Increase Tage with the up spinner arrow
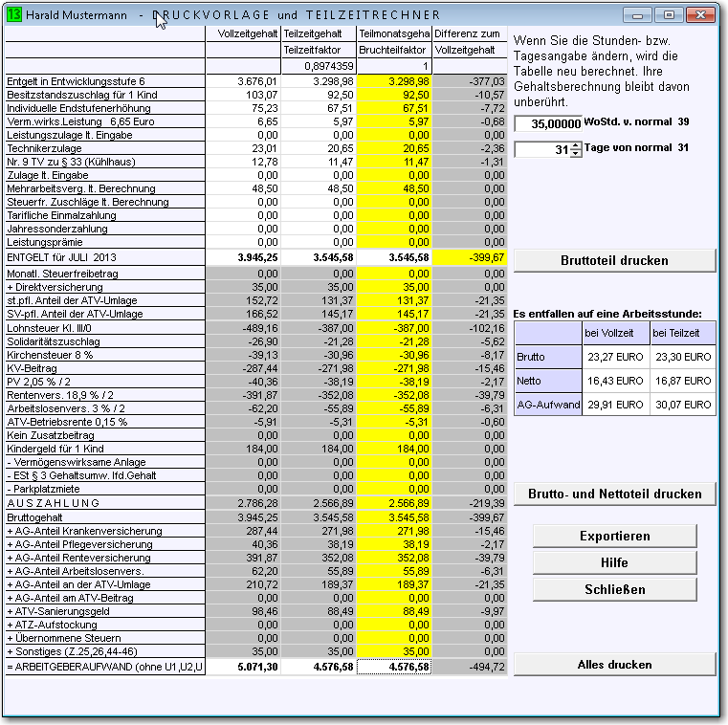728x725 pixels. (x=576, y=145)
